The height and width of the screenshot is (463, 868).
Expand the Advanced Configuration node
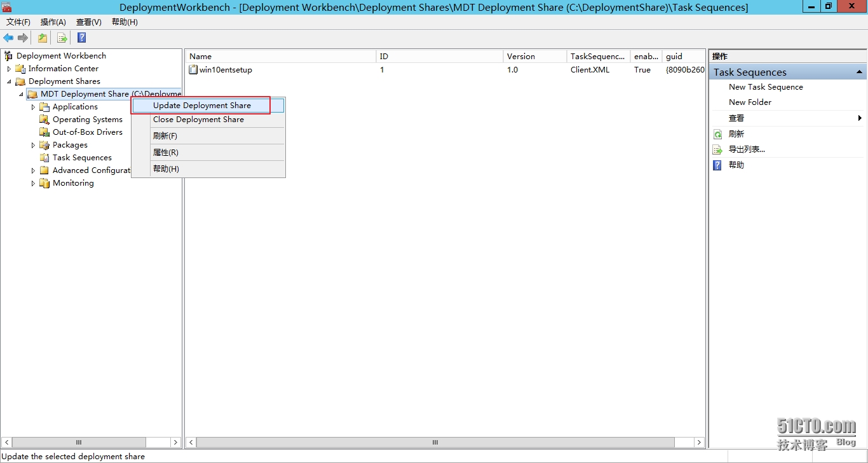pyautogui.click(x=33, y=170)
